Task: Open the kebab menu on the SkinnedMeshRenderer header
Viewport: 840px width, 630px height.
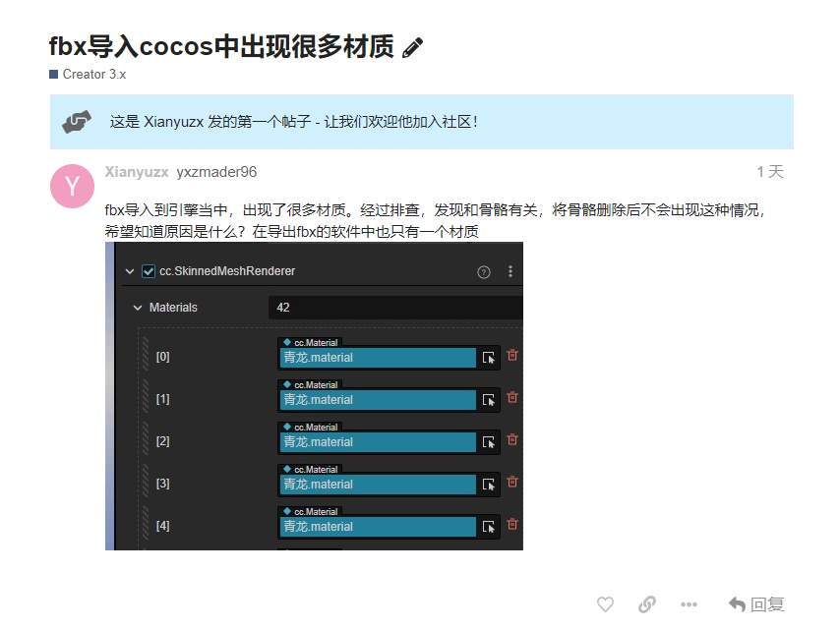Action: click(x=510, y=271)
